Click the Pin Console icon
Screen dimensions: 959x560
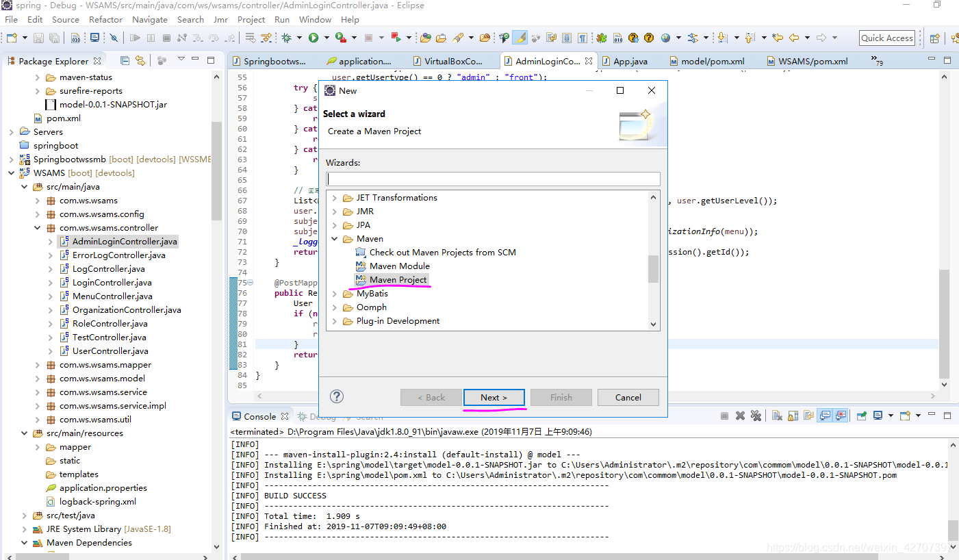tap(862, 416)
